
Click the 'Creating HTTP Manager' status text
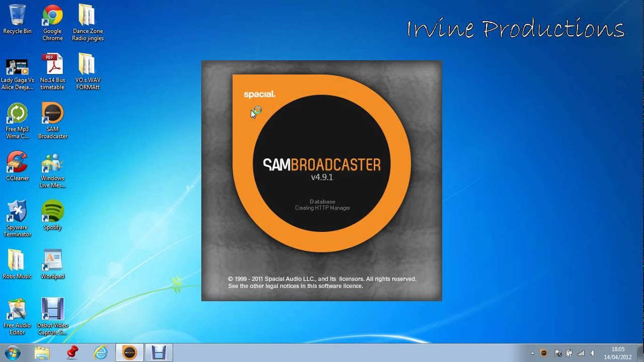point(323,208)
